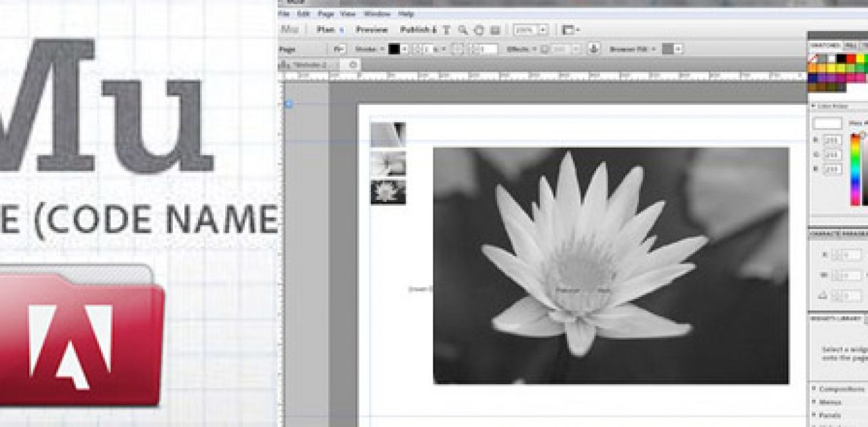Screen dimensions: 868x427
Task: Switch to the Swatches panel tab
Action: tap(825, 46)
